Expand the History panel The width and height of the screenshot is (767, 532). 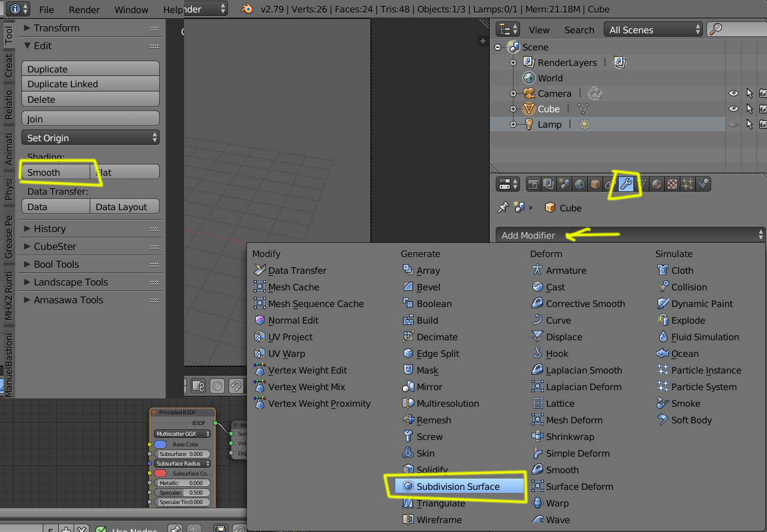91,229
